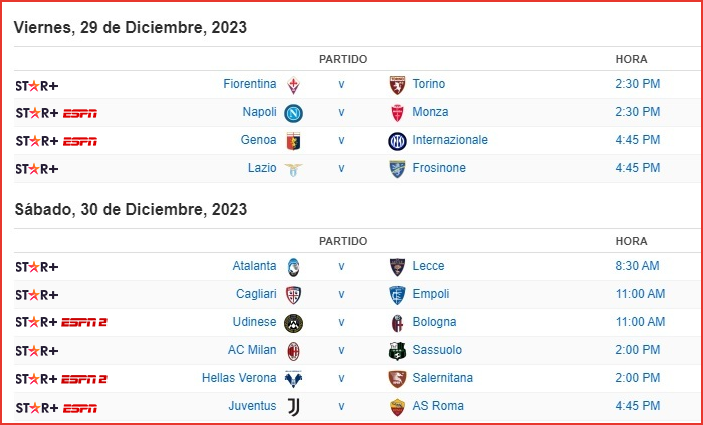Viewport: 703px width, 425px height.
Task: Open the Frosinone team link
Action: (x=439, y=168)
